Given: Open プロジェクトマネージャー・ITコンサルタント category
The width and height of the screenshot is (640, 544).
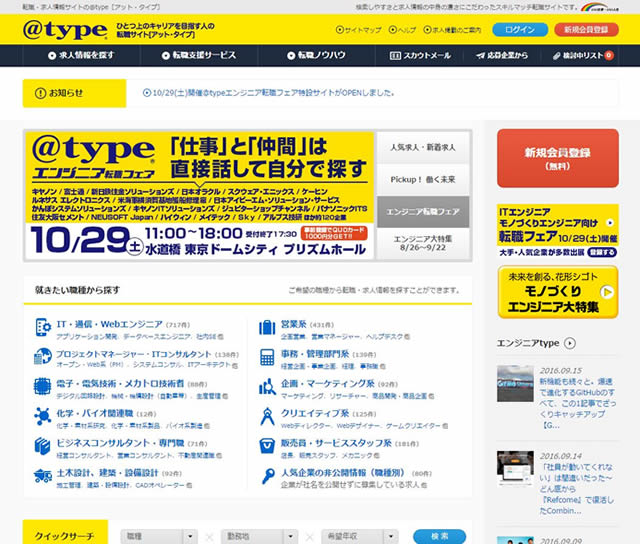Looking at the screenshot, I should click(x=133, y=354).
